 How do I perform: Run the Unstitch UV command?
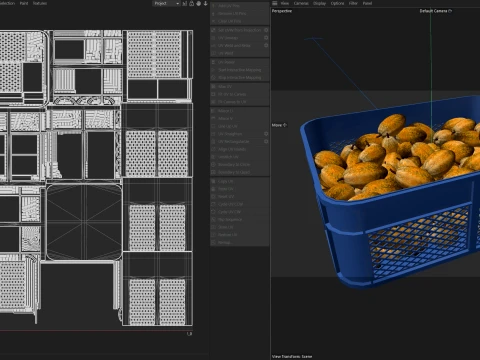239,157
